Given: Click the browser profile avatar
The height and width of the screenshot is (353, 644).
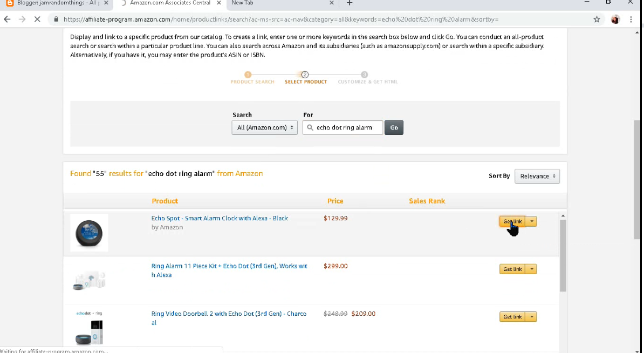Looking at the screenshot, I should [615, 19].
